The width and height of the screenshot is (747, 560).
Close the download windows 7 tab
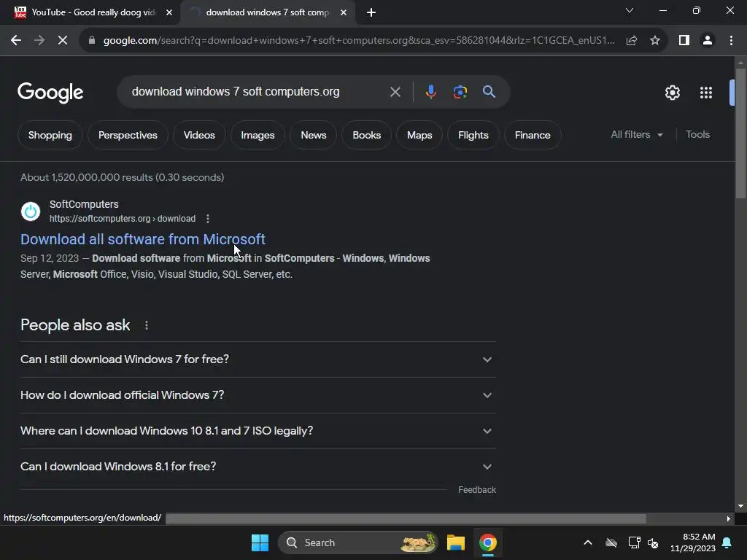[344, 12]
